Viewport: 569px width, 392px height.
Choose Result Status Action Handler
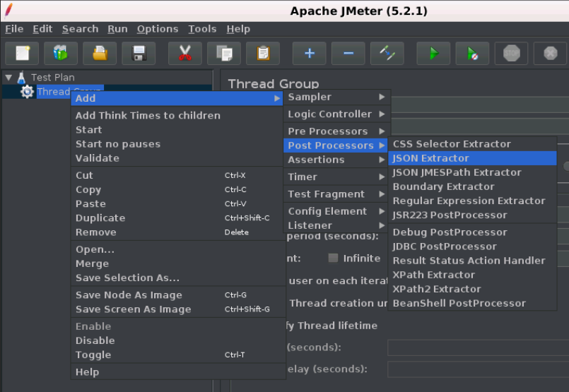(x=472, y=261)
